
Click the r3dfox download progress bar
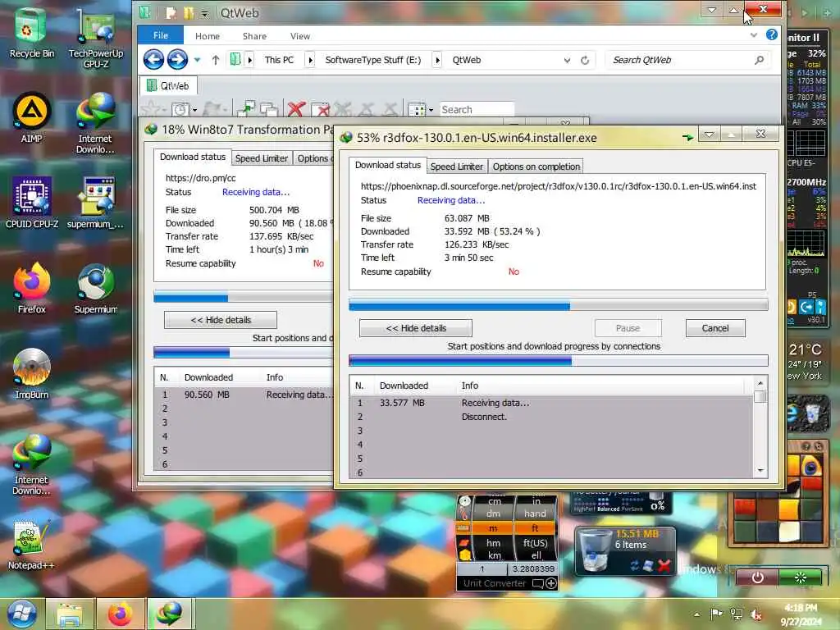(x=558, y=306)
